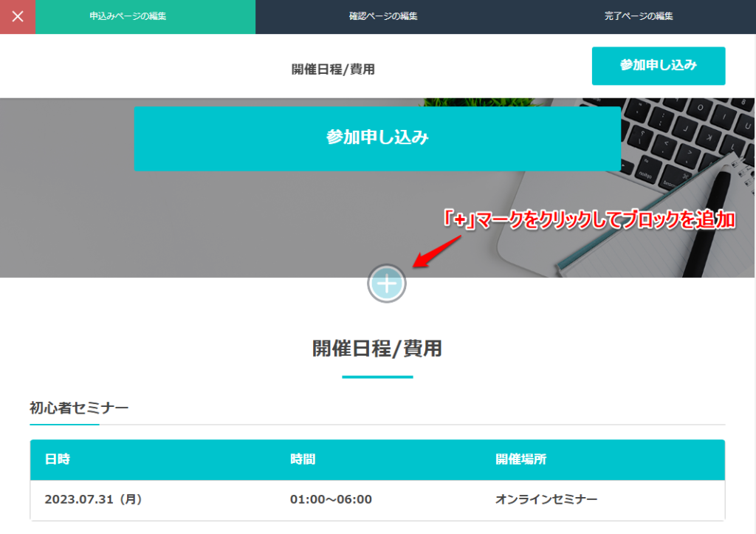
Task: Select the date cell 2023.07.31（月）
Action: [93, 499]
